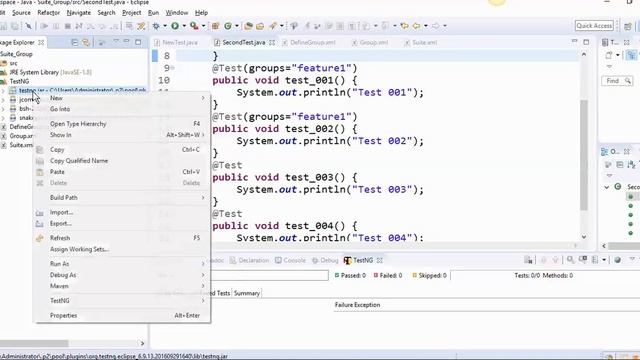640x360 pixels.
Task: Click the Task List categorized view icon
Action: point(631,55)
